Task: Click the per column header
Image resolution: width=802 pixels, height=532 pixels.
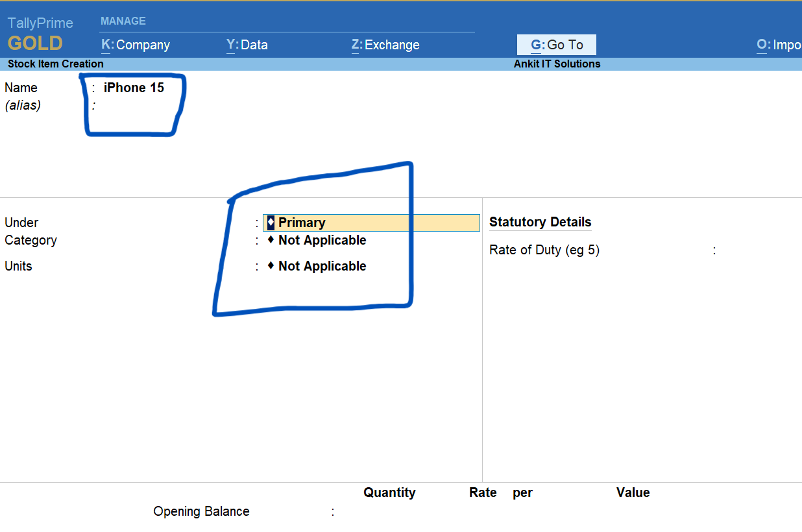Action: pos(522,492)
